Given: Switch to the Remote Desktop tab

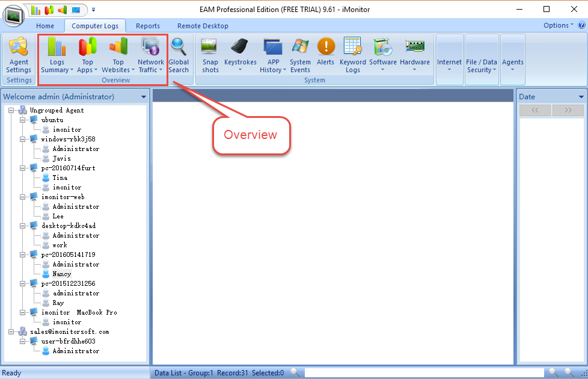Looking at the screenshot, I should [203, 26].
